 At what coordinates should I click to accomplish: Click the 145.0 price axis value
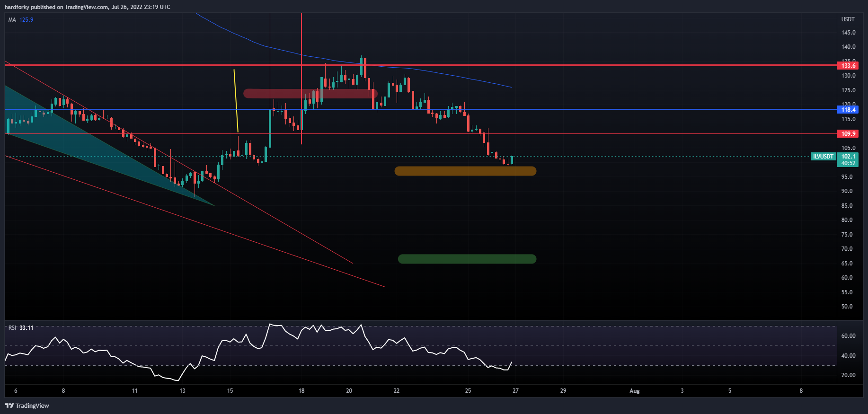(x=849, y=33)
